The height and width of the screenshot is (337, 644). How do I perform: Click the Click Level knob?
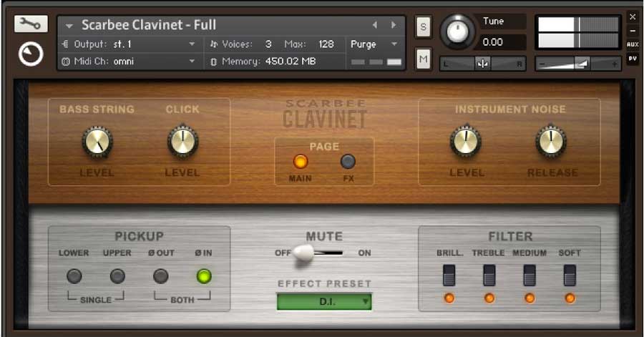[182, 142]
